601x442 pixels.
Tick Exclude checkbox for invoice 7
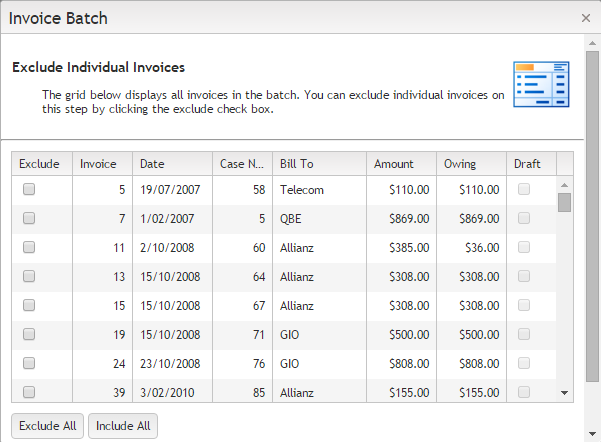click(x=29, y=218)
